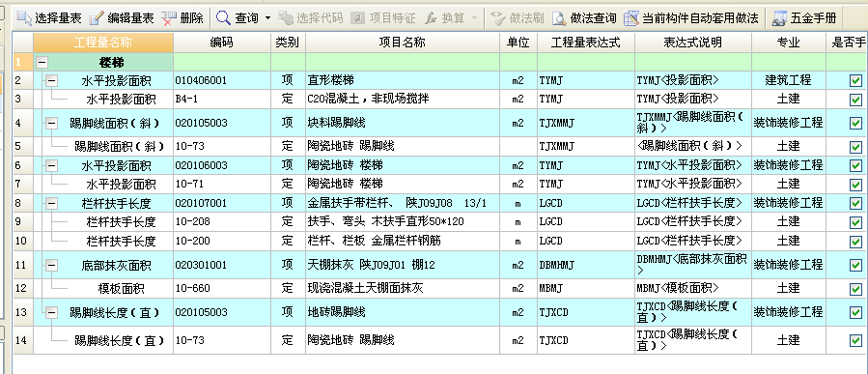Screen dimensions: 868x374
Task: Collapse the 栏杆扶手长度 row 8 node
Action: (51, 203)
